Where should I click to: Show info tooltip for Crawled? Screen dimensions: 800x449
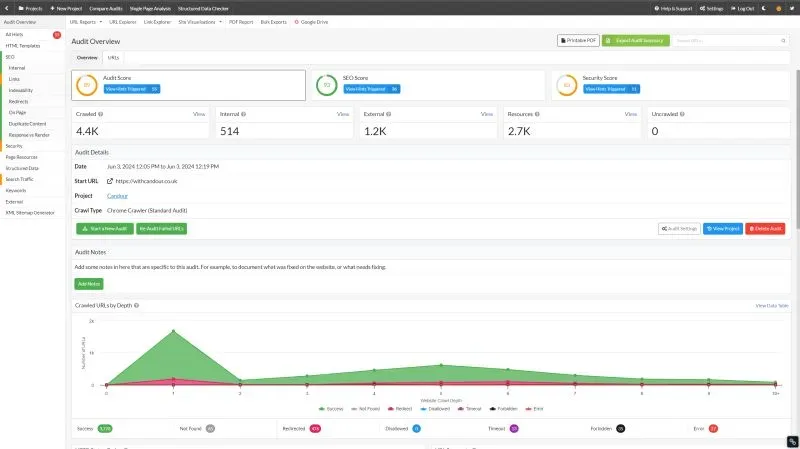pos(101,114)
